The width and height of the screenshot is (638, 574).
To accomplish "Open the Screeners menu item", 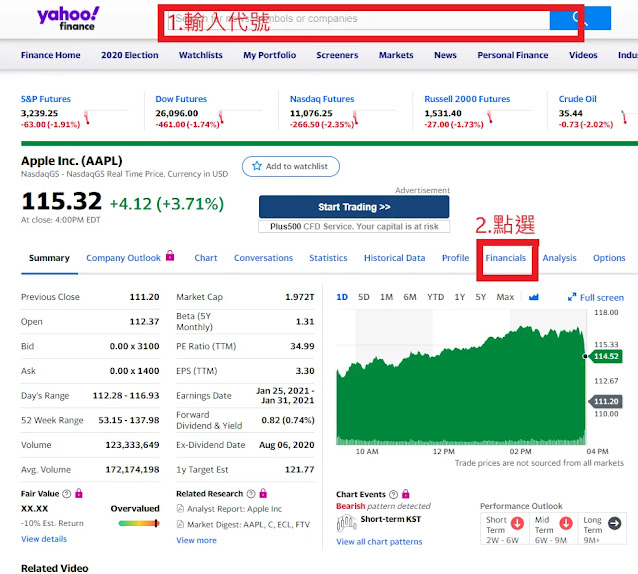I will (x=337, y=55).
